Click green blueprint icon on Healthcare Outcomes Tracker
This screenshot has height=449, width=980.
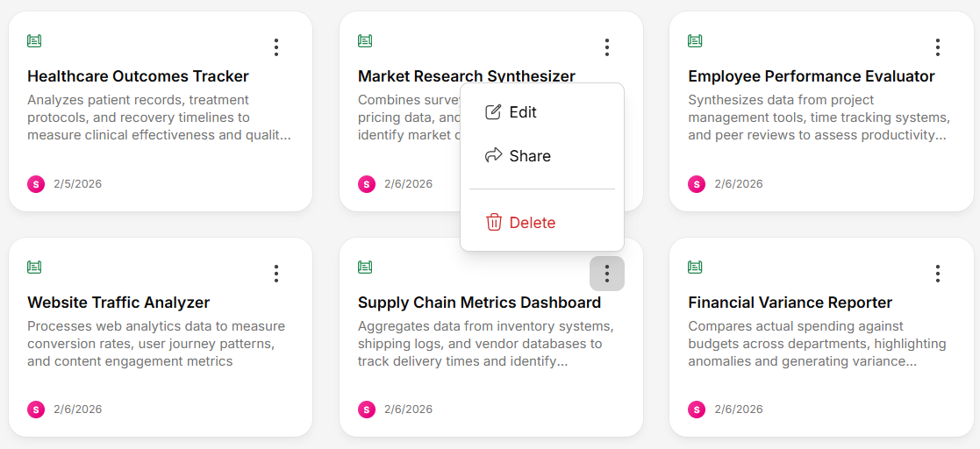coord(35,40)
